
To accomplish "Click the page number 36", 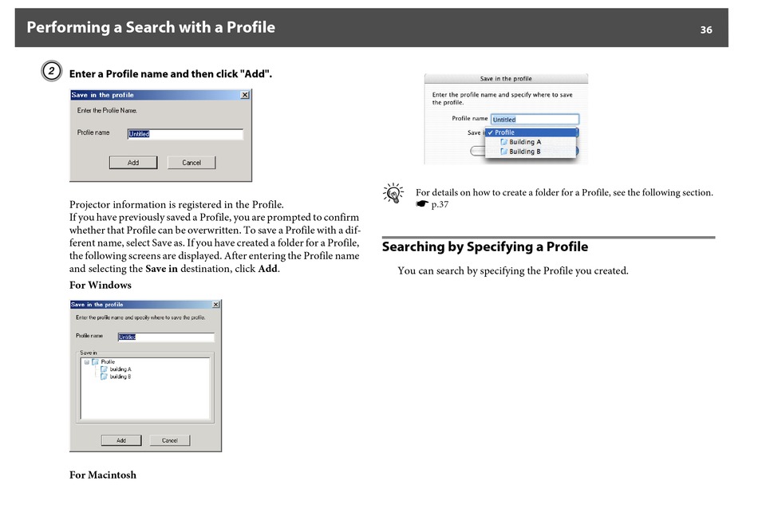I will [706, 30].
